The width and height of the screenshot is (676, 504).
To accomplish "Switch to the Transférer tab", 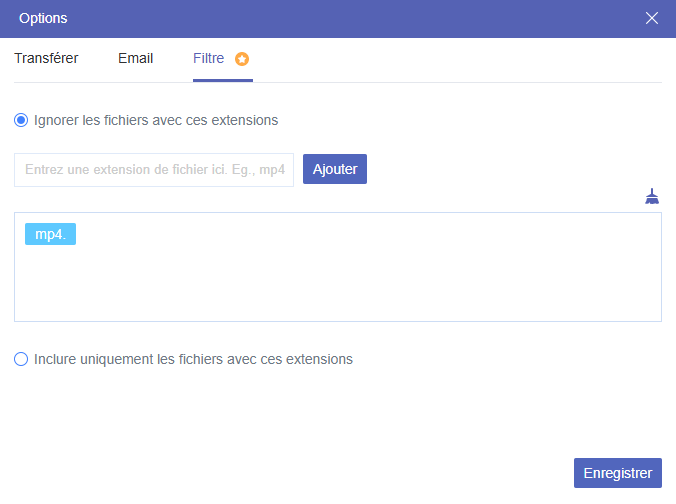I will [46, 58].
